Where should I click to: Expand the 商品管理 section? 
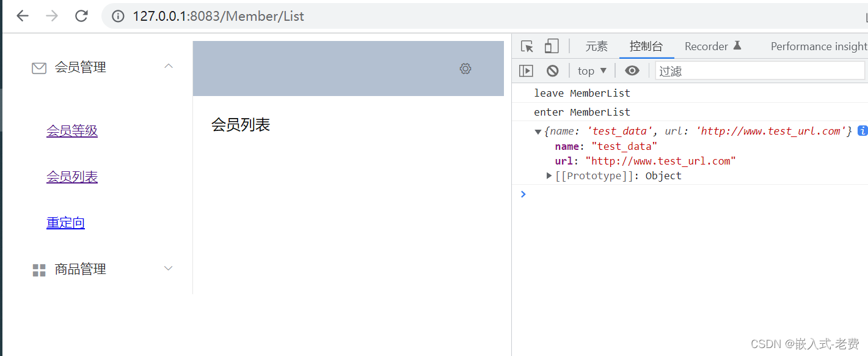[169, 268]
